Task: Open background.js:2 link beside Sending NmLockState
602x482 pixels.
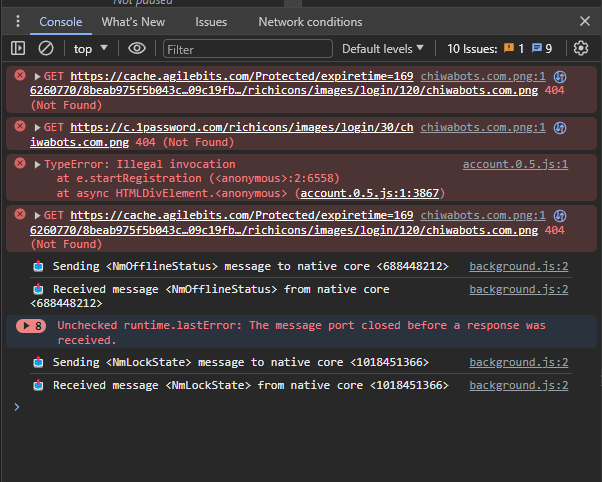Action: 518,362
